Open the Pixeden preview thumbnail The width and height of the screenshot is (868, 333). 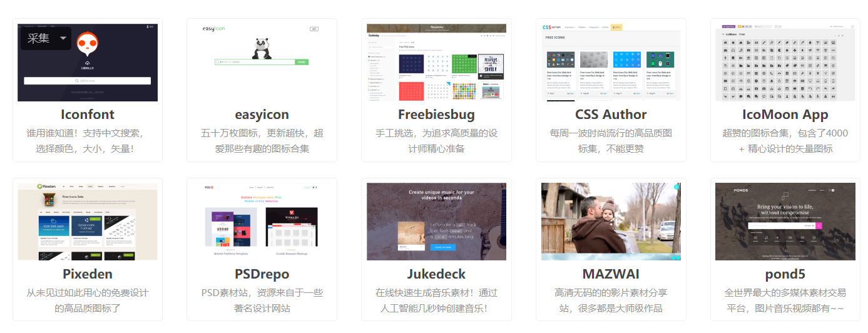pyautogui.click(x=88, y=222)
